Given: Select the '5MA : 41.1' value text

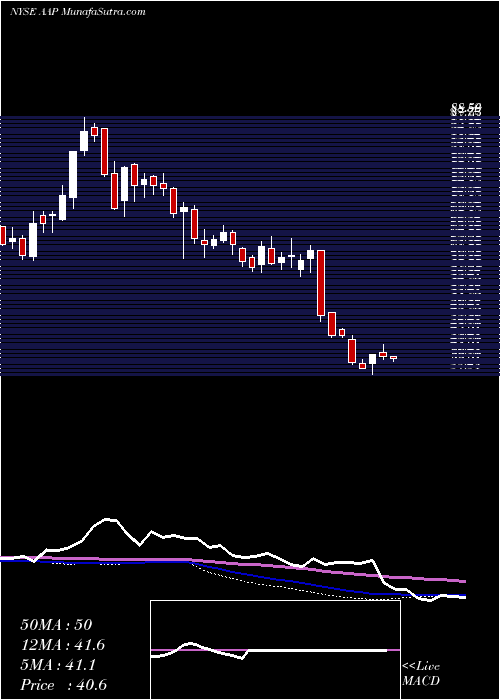Looking at the screenshot, I should [x=58, y=665].
